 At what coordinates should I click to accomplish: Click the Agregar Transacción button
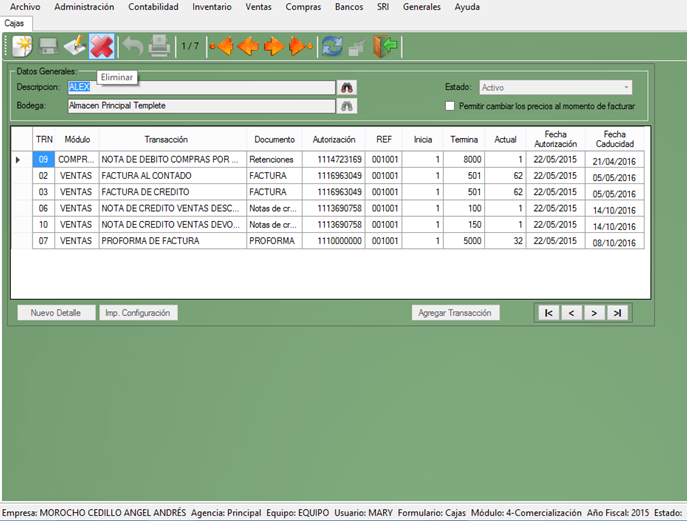pos(455,313)
